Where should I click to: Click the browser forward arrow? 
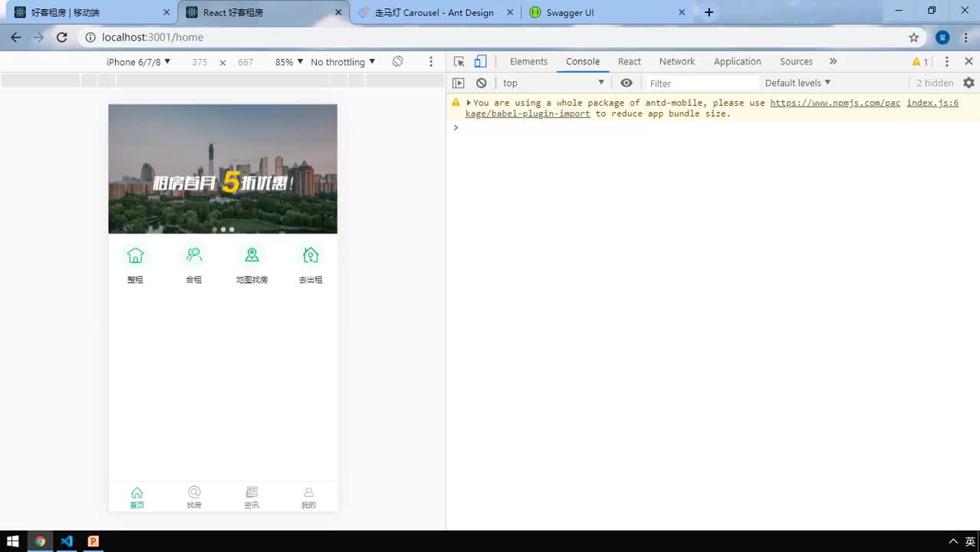pyautogui.click(x=38, y=38)
